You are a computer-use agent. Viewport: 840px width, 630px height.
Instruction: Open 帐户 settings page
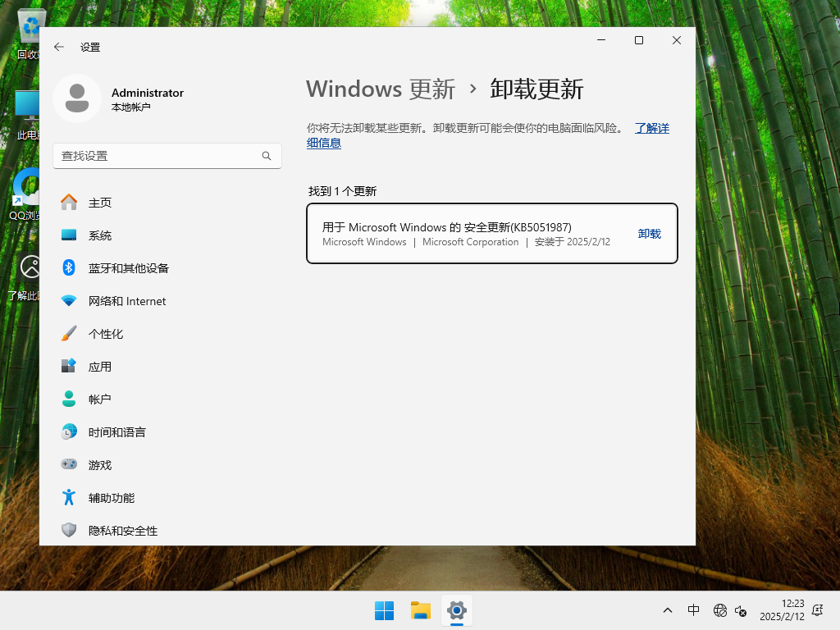100,399
